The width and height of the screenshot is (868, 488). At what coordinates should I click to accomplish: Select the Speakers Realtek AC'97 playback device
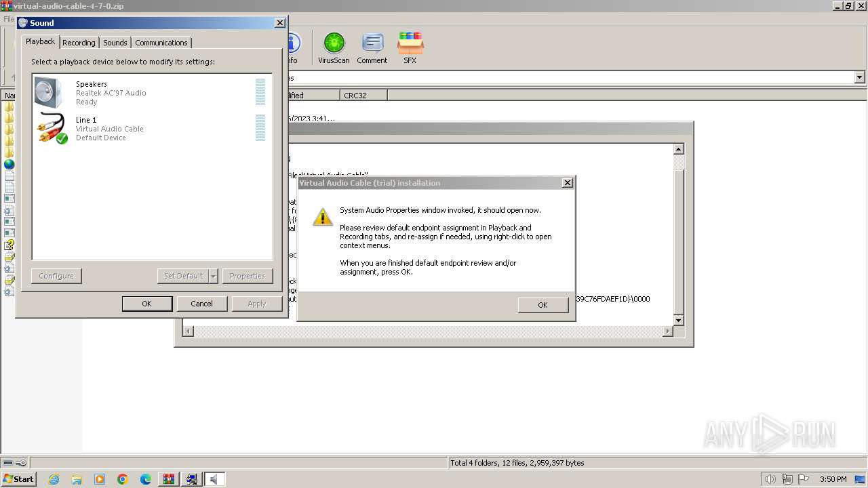152,93
